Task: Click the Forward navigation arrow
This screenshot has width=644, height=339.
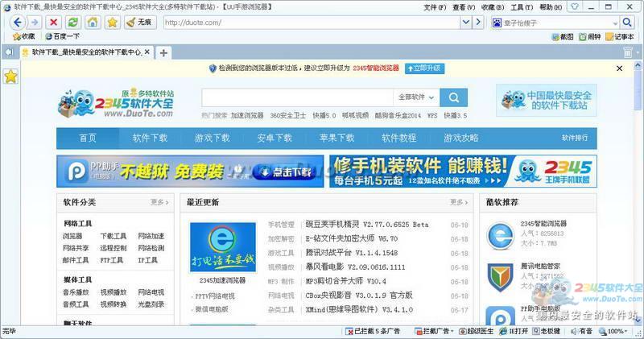Action: 35,23
